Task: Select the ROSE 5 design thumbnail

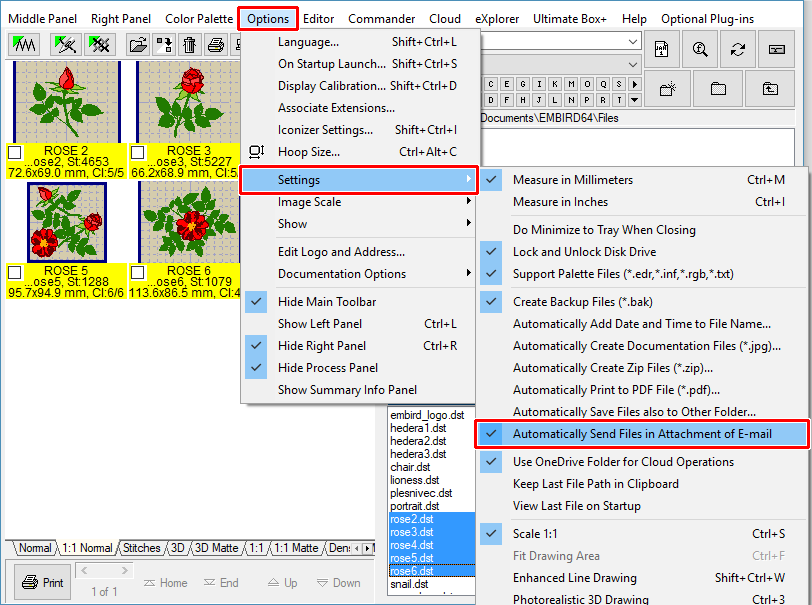Action: pyautogui.click(x=67, y=222)
